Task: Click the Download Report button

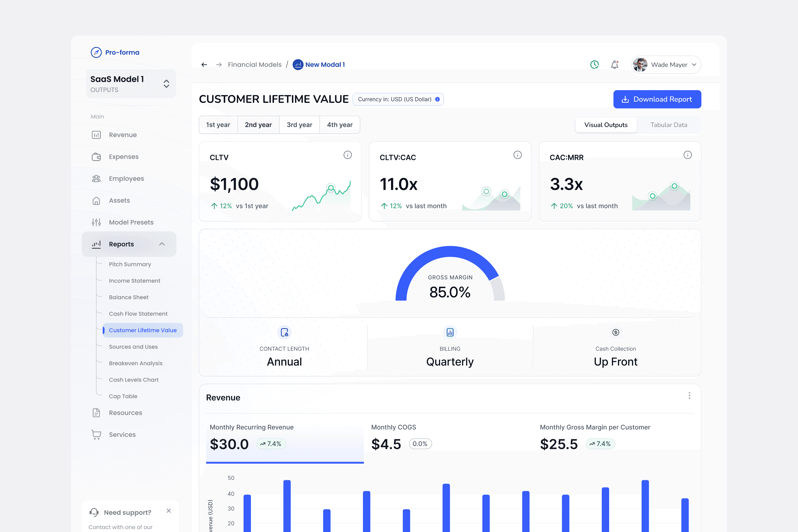Action: 657,99
